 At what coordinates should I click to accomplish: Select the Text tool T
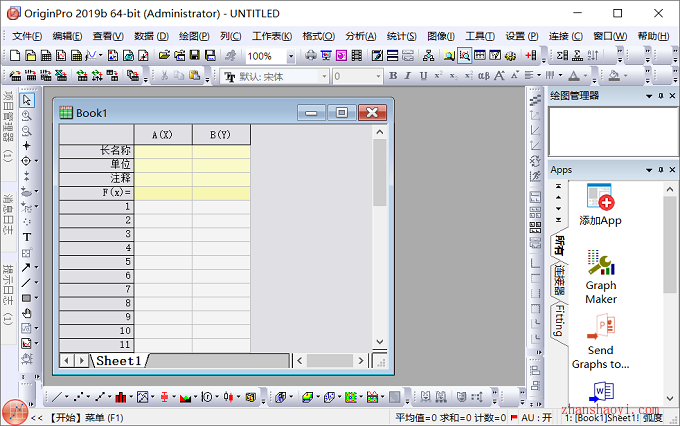[x=26, y=237]
